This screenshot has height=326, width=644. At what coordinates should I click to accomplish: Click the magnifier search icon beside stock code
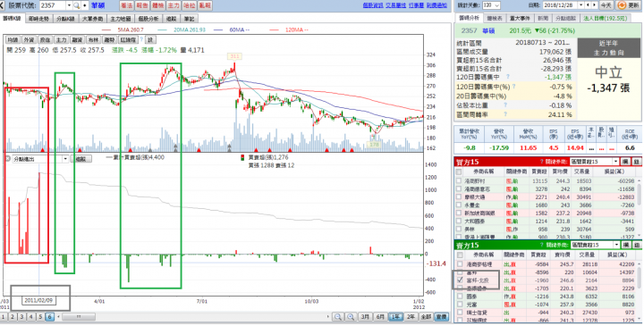click(76, 5)
